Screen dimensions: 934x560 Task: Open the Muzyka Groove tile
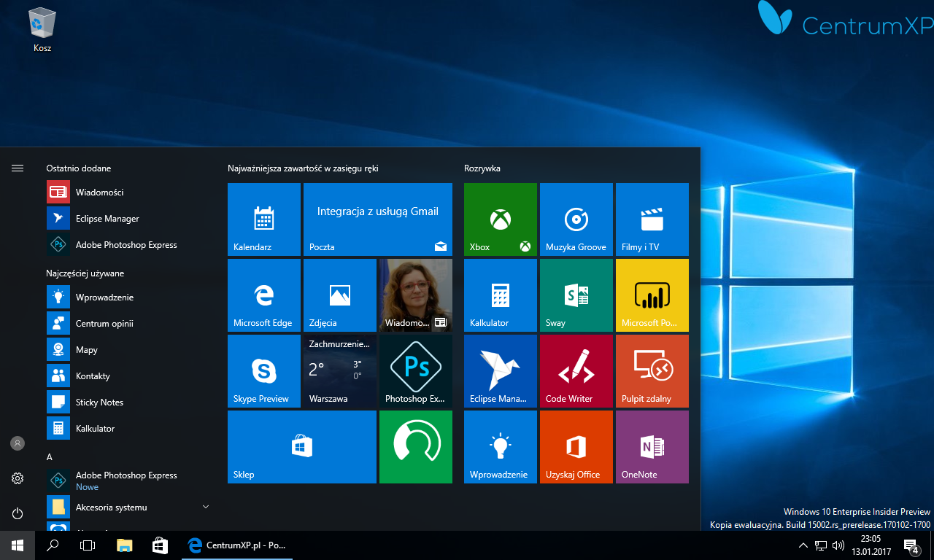(x=576, y=219)
